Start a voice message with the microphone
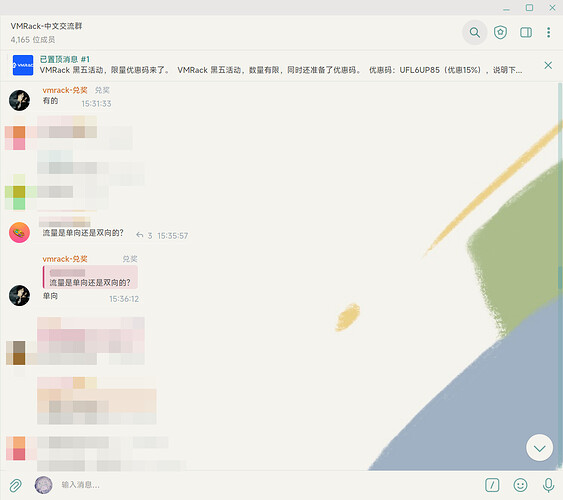This screenshot has height=500, width=563. point(548,485)
